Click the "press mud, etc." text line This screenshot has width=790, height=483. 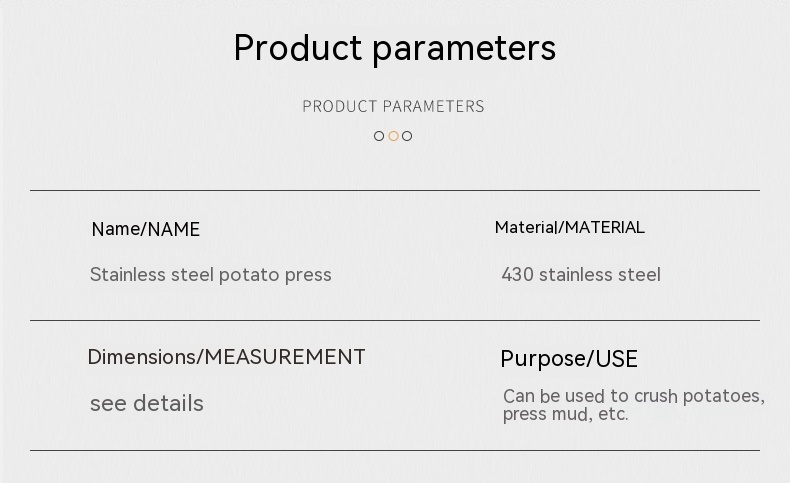coord(565,414)
